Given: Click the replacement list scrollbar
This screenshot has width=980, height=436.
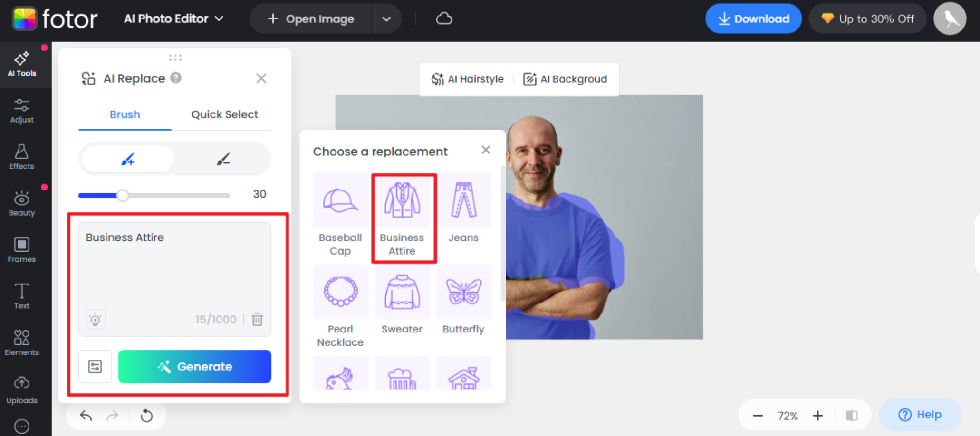Looking at the screenshot, I should pyautogui.click(x=503, y=233).
